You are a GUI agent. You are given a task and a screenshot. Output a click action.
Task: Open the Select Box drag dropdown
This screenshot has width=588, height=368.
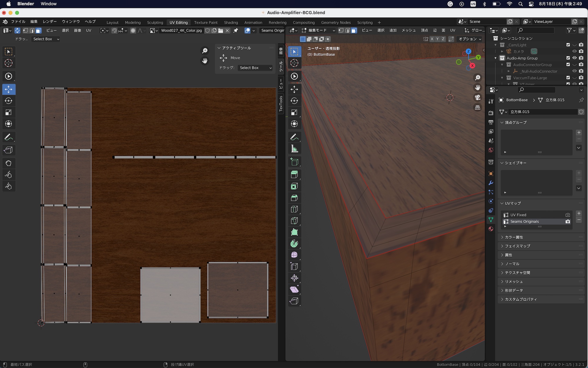click(255, 68)
